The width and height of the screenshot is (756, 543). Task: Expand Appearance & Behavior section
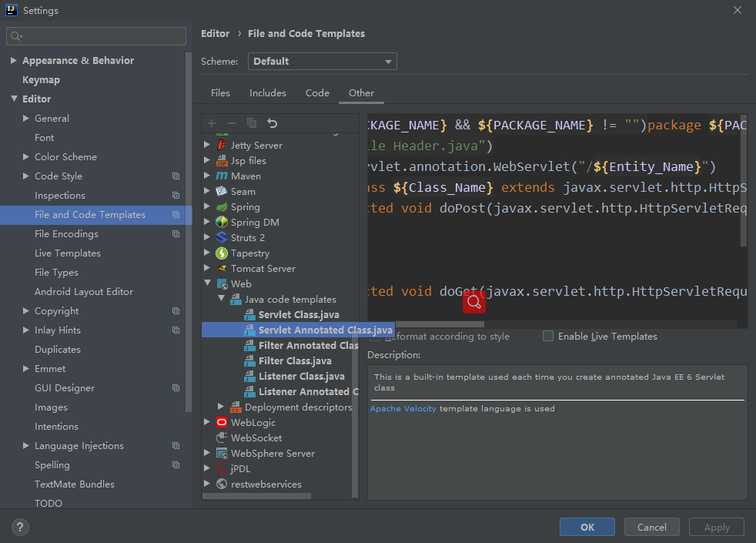point(14,61)
